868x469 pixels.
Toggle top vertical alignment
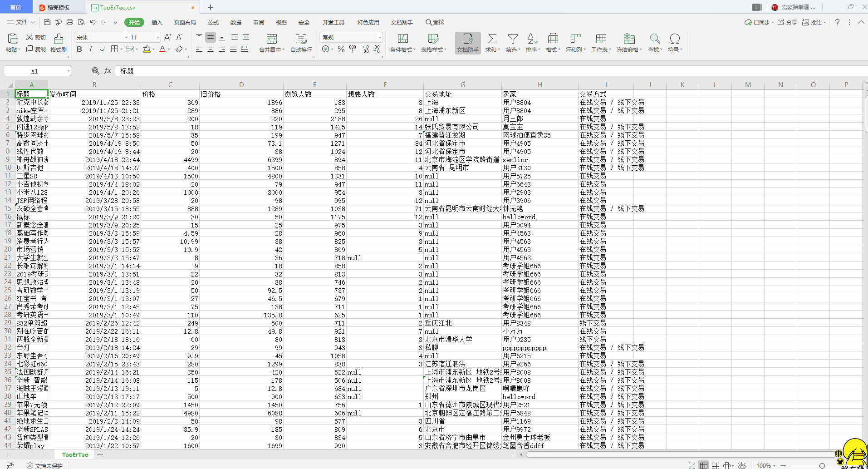[199, 37]
